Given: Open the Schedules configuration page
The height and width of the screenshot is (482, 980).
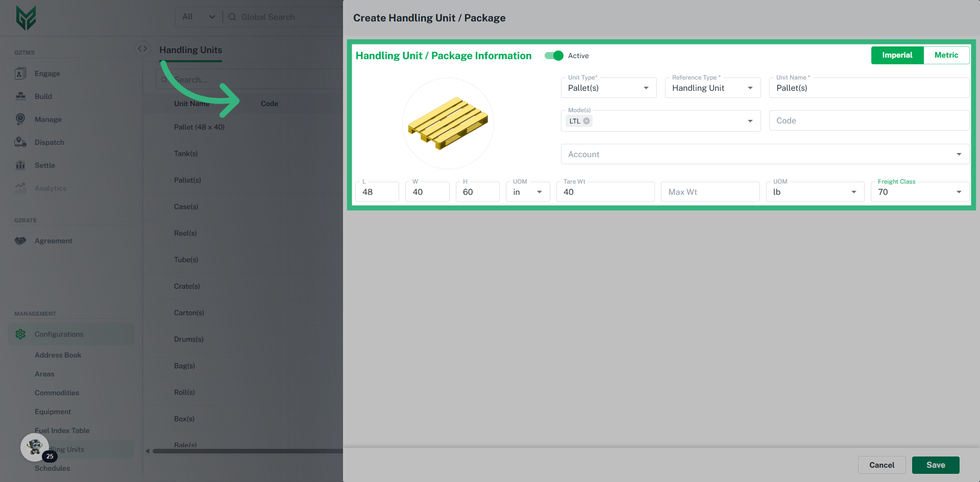Looking at the screenshot, I should pyautogui.click(x=52, y=468).
